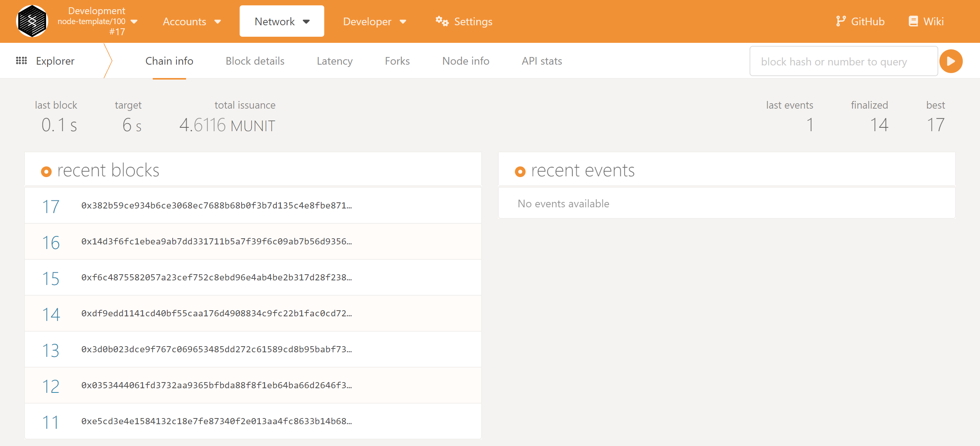
Task: Click block hash 0x3d0b023dce9f767c0696…
Action: 216,349
